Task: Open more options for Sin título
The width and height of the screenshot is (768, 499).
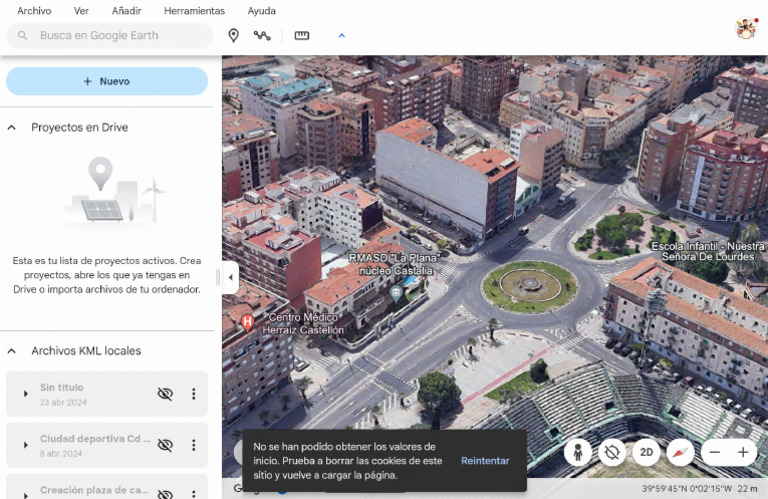Action: (194, 394)
